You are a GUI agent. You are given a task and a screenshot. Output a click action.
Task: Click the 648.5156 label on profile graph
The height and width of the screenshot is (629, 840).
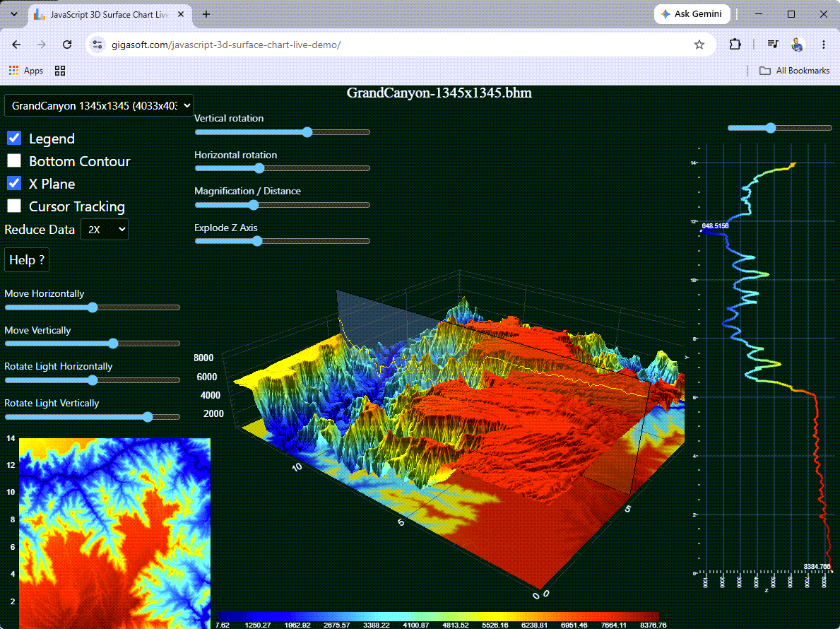coord(715,226)
